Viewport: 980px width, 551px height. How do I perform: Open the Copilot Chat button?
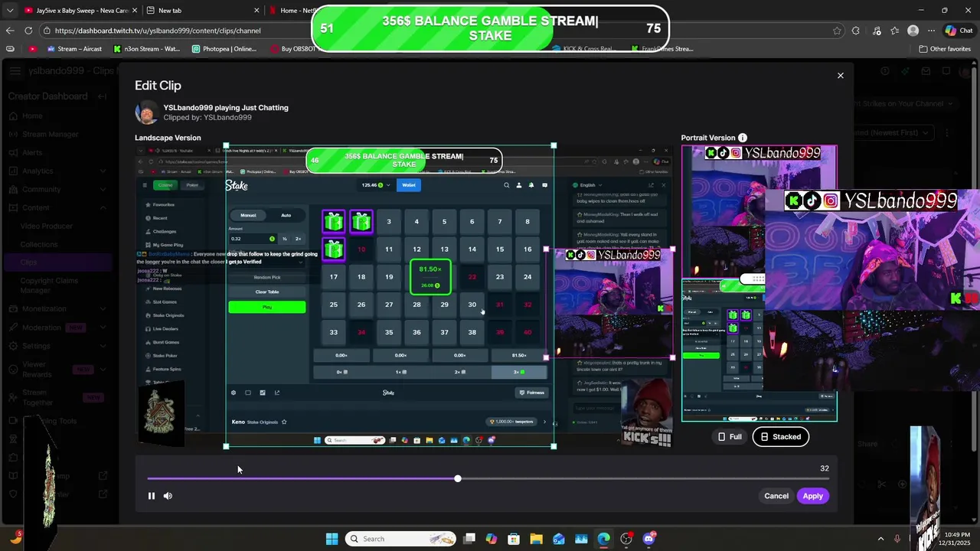tap(959, 31)
